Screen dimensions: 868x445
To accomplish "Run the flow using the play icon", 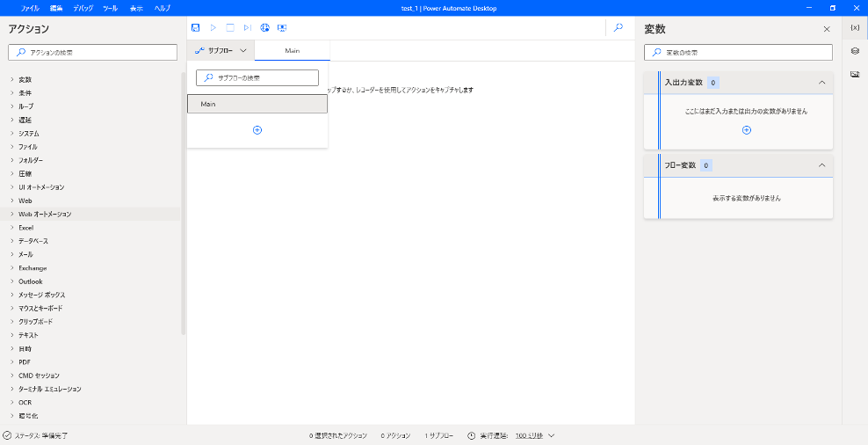I will click(213, 28).
